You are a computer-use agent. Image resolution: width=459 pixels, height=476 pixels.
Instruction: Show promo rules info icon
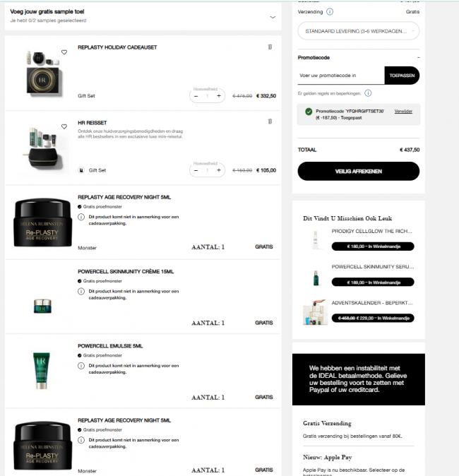point(368,93)
